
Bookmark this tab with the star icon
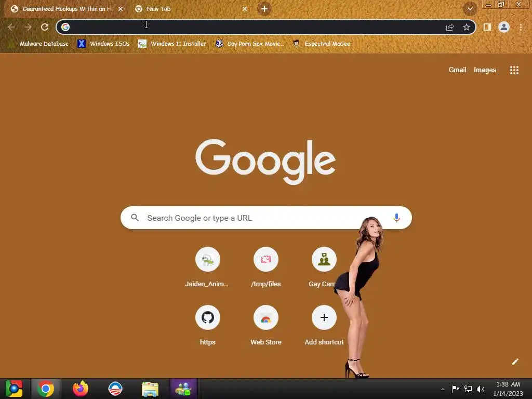467,27
